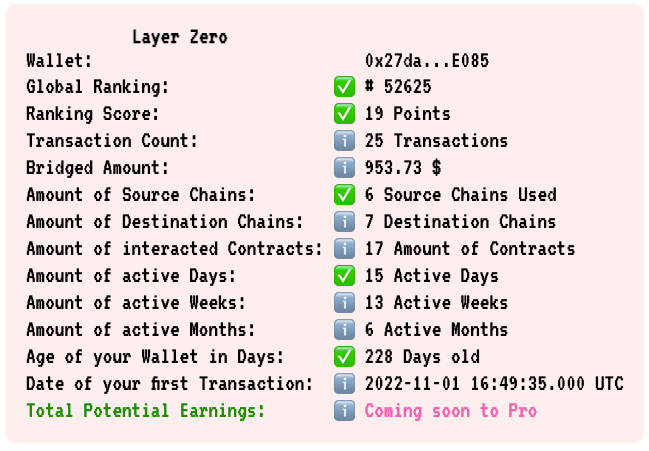
Task: Click the 'Ranking Score:' label
Action: coord(93,114)
